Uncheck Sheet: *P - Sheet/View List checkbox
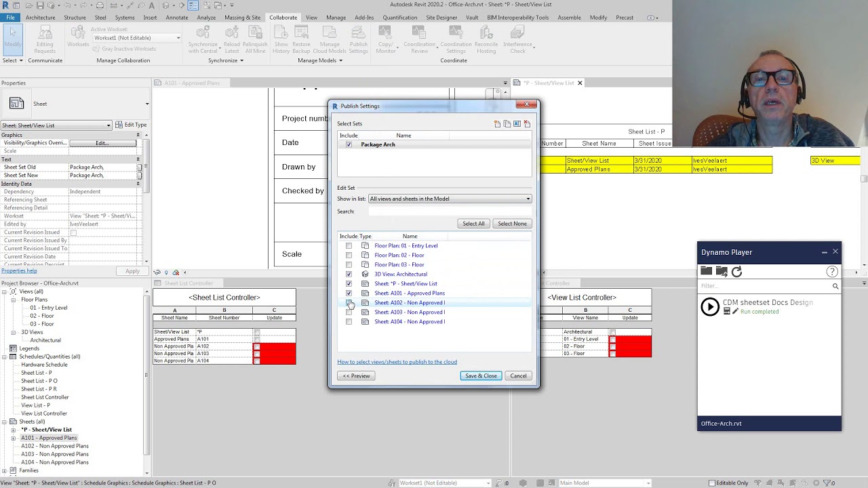Screen dimensions: 868x488 coord(349,284)
